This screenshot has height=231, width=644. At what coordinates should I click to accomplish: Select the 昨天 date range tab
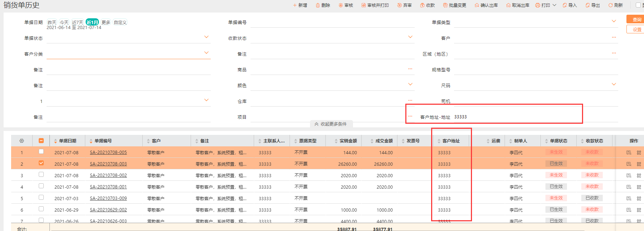(x=52, y=22)
